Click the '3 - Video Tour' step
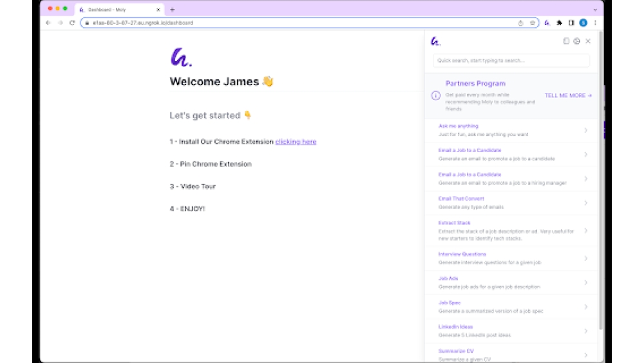The height and width of the screenshot is (363, 644). tap(193, 186)
